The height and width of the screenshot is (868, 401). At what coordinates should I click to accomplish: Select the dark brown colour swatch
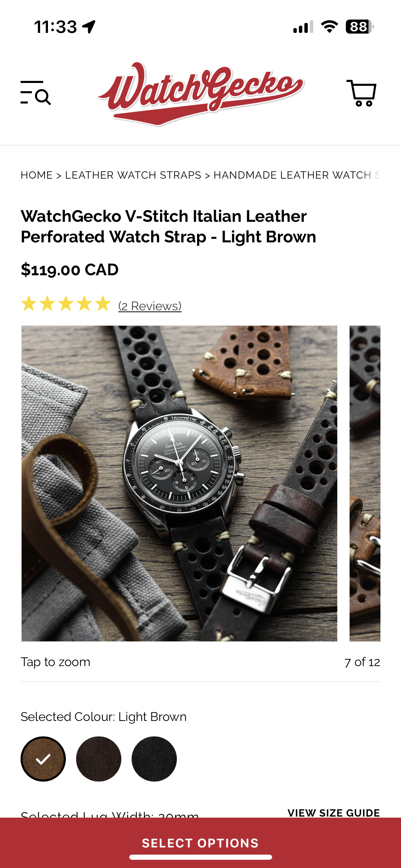tap(99, 759)
